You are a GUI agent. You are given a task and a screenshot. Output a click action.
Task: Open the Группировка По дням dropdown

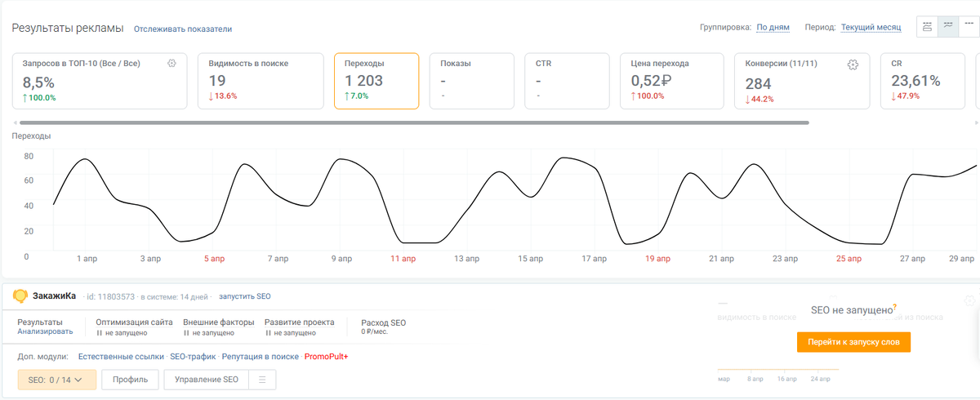point(773,27)
